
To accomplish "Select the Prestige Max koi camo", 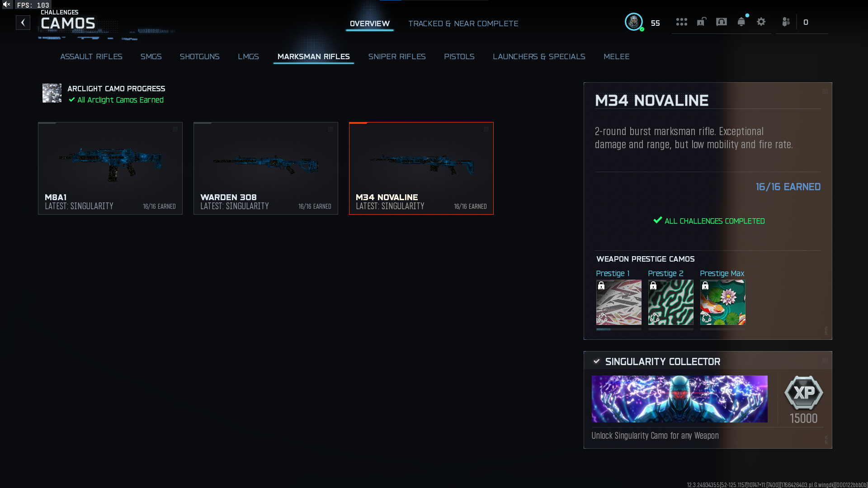I will point(722,302).
